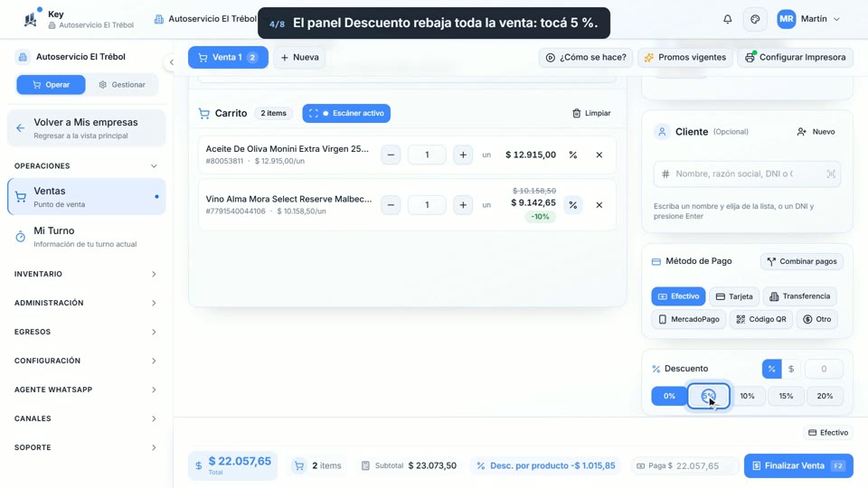The height and width of the screenshot is (488, 868).
Task: Click the -10% discount badge
Action: pos(540,217)
